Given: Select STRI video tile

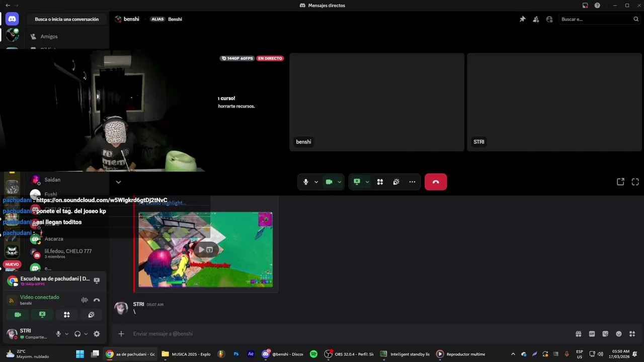Looking at the screenshot, I should tap(555, 102).
